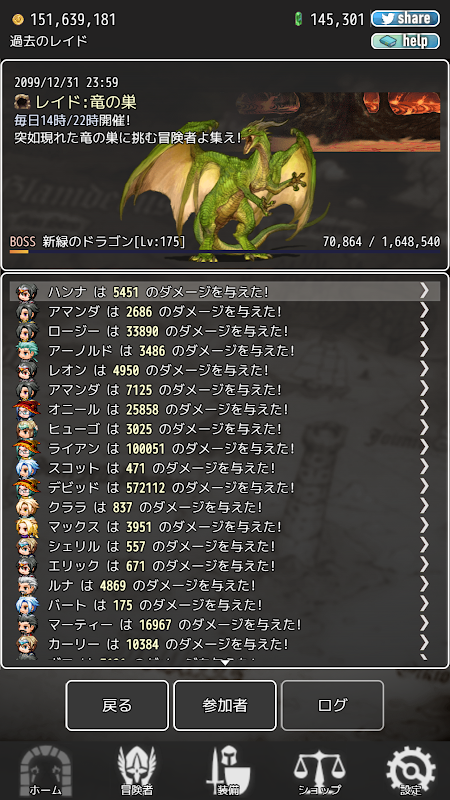Open the ホーム gate icon

tap(45, 769)
